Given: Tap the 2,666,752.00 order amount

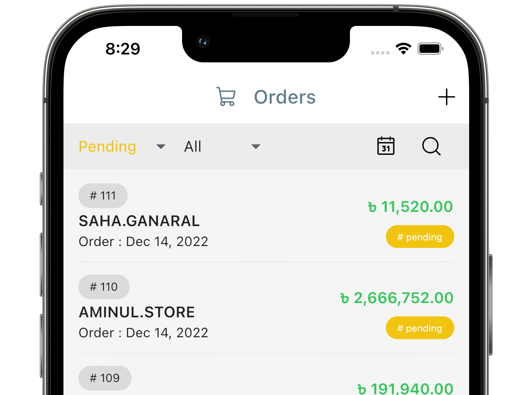Looking at the screenshot, I should pos(397,298).
